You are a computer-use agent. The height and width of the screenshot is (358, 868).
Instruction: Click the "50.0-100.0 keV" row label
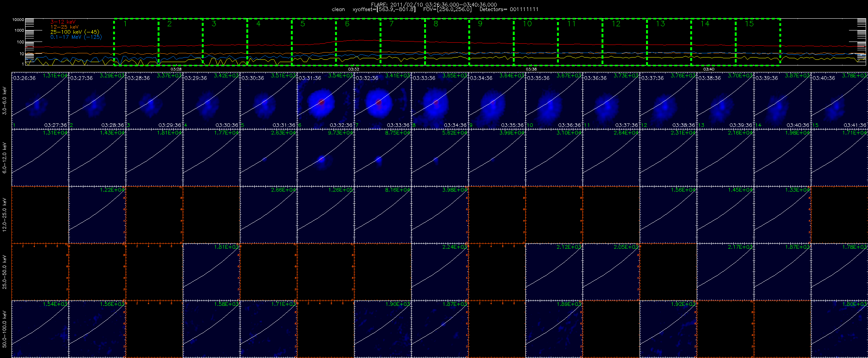(x=5, y=329)
